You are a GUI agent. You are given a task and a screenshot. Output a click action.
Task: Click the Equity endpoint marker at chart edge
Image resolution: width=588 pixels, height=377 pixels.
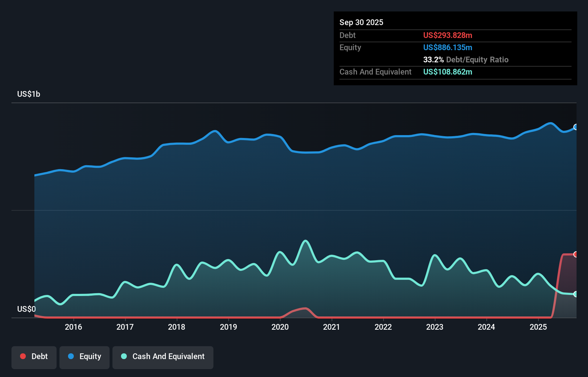tap(576, 127)
